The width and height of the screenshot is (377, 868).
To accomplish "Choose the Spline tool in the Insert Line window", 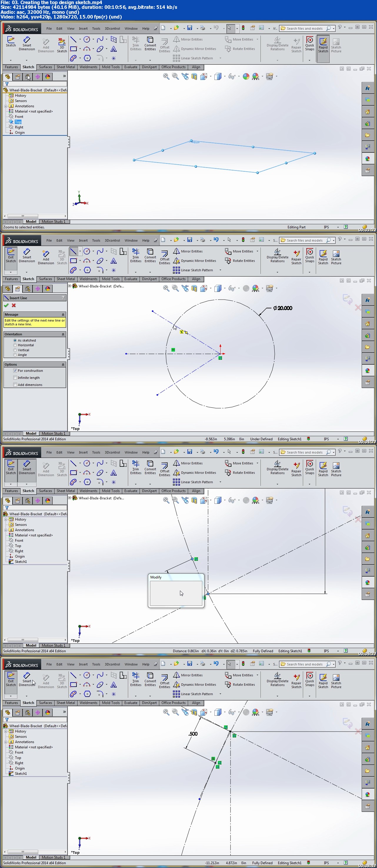I will point(100,251).
